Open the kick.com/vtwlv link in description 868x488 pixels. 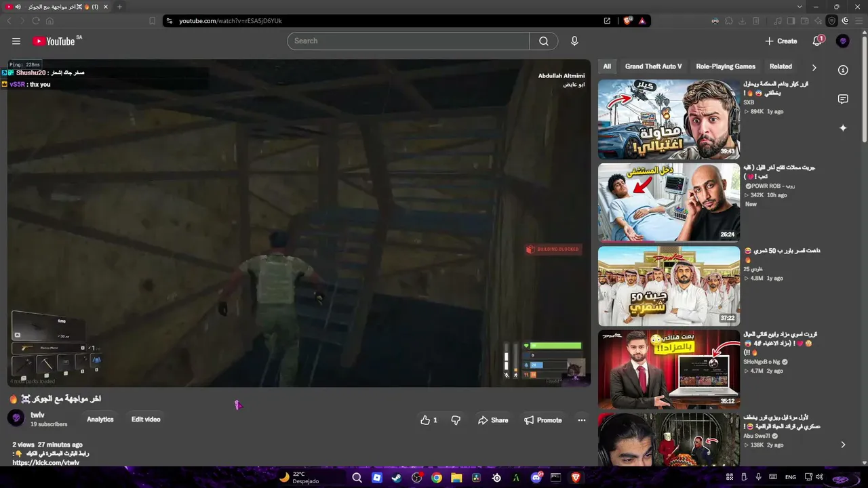[46, 463]
